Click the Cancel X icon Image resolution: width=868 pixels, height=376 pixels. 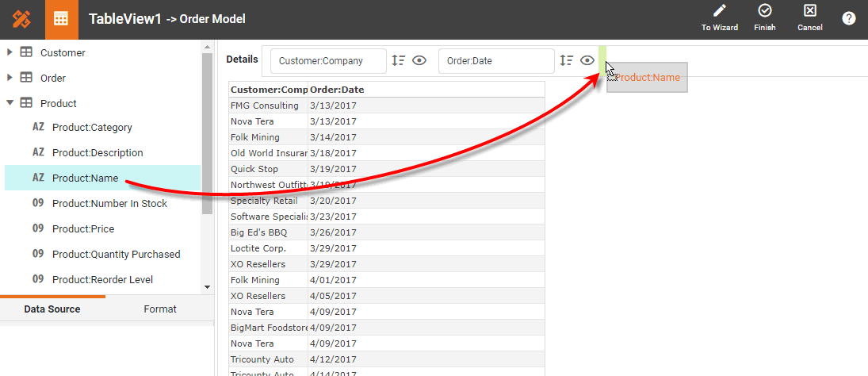click(x=809, y=11)
